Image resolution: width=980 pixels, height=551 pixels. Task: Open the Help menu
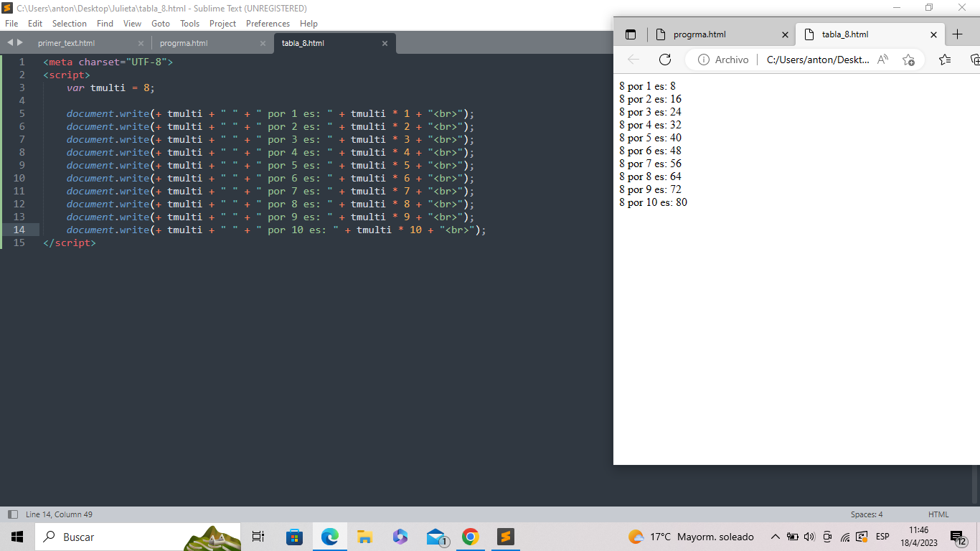pyautogui.click(x=308, y=24)
